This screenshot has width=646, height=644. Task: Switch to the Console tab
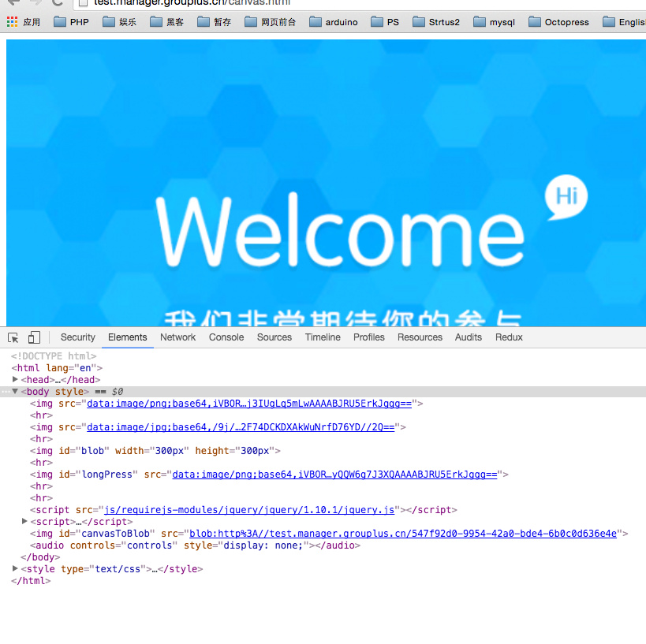pos(226,337)
